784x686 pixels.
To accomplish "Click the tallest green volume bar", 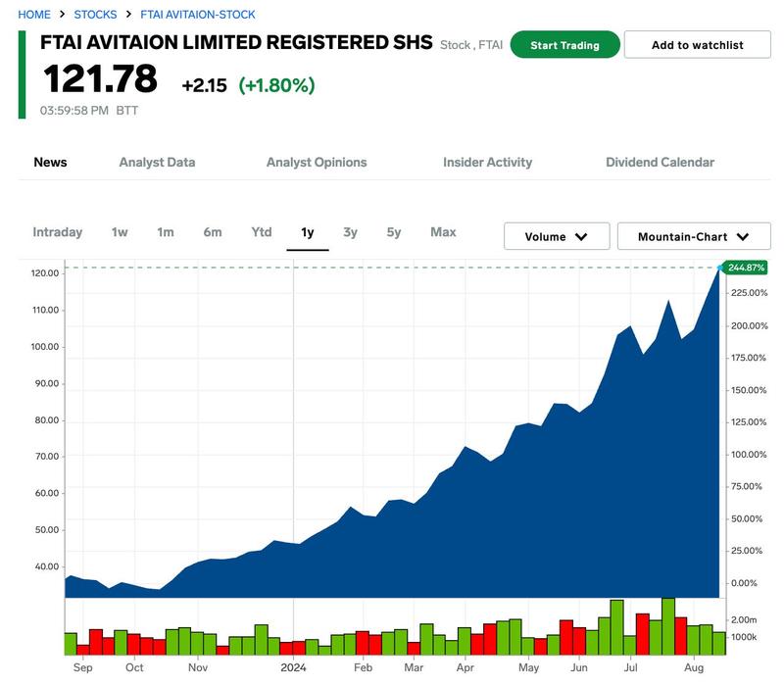I will [668, 626].
